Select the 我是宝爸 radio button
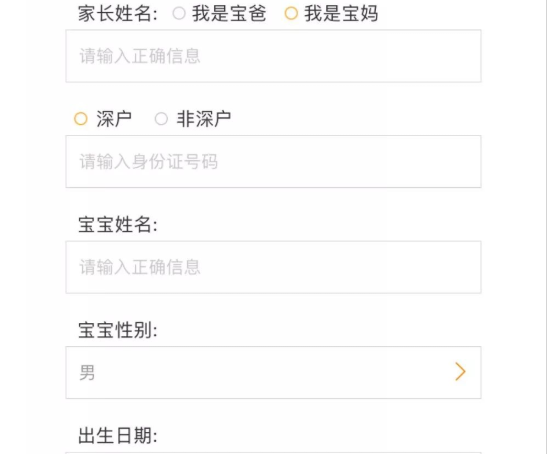 pyautogui.click(x=179, y=14)
